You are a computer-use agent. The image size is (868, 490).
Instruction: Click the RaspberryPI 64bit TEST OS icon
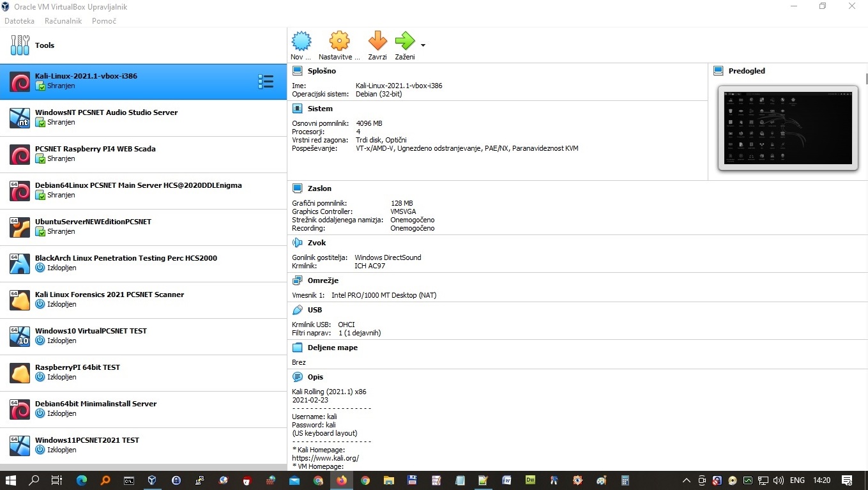(x=20, y=373)
